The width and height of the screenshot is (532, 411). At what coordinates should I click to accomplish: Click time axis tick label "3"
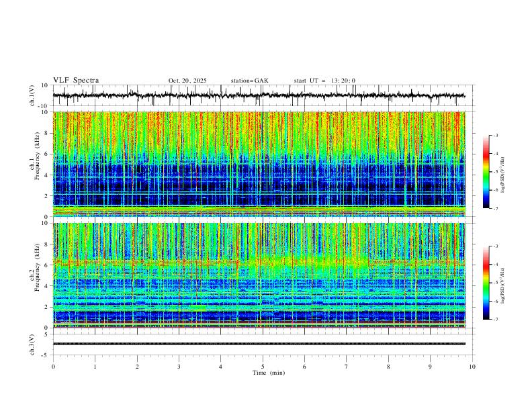tap(179, 367)
